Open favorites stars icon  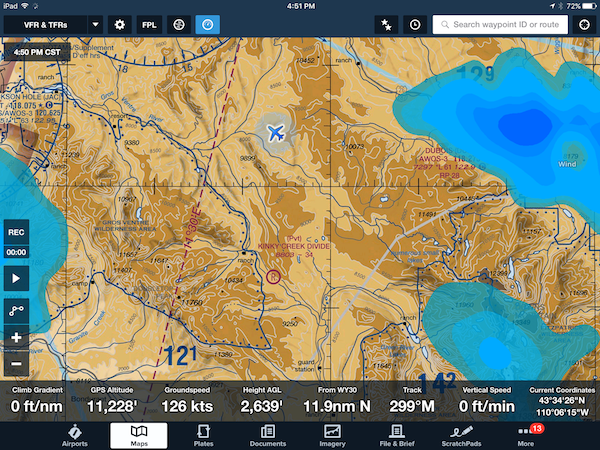pyautogui.click(x=386, y=25)
